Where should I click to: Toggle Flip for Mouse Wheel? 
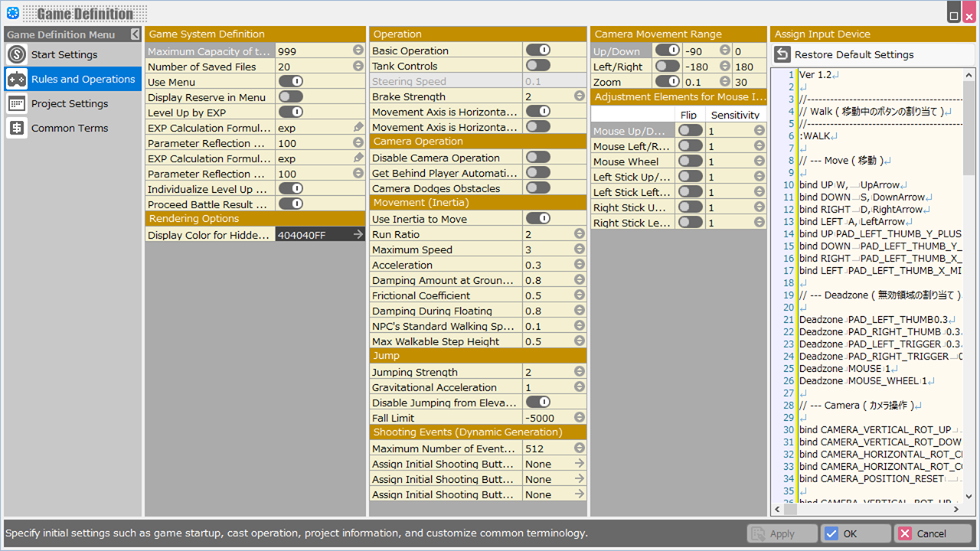pos(690,161)
